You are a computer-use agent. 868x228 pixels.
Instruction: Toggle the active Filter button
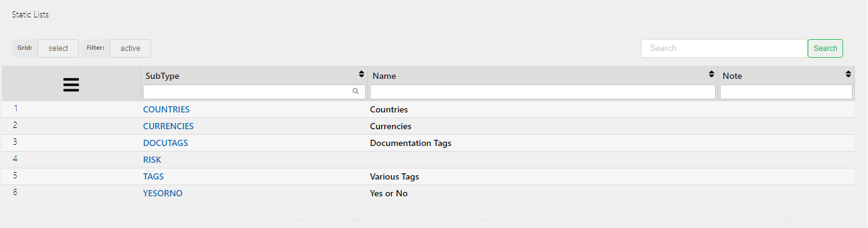[130, 48]
